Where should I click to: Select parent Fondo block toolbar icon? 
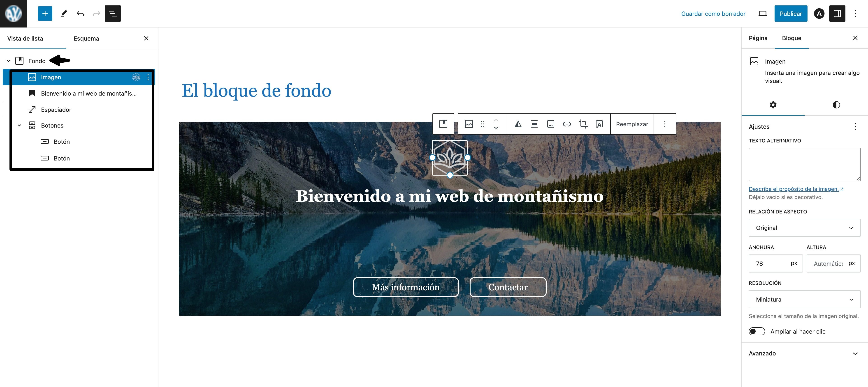443,124
